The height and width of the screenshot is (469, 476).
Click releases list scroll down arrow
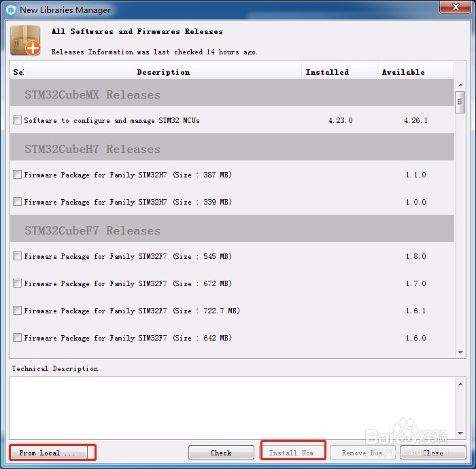tap(460, 353)
